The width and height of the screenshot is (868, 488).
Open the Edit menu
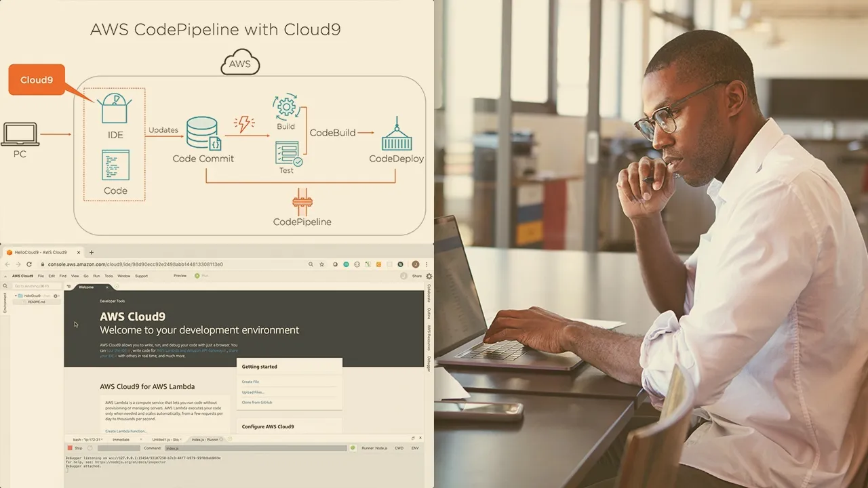(x=52, y=276)
